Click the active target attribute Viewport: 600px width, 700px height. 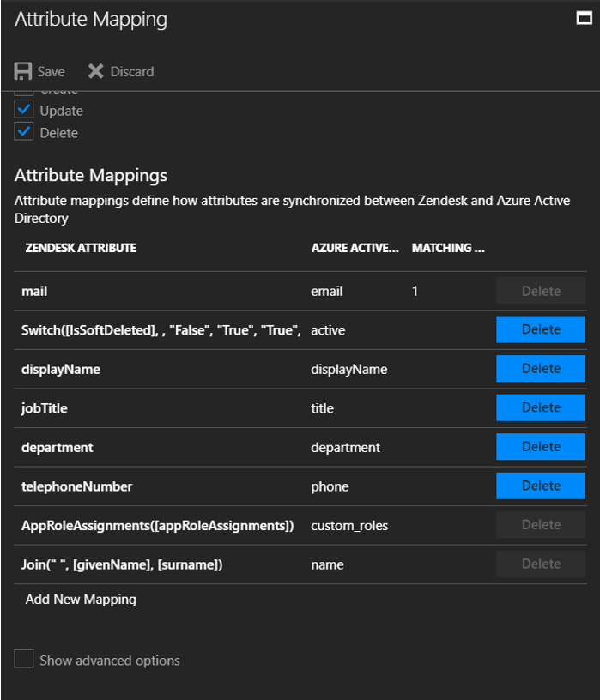pos(328,330)
